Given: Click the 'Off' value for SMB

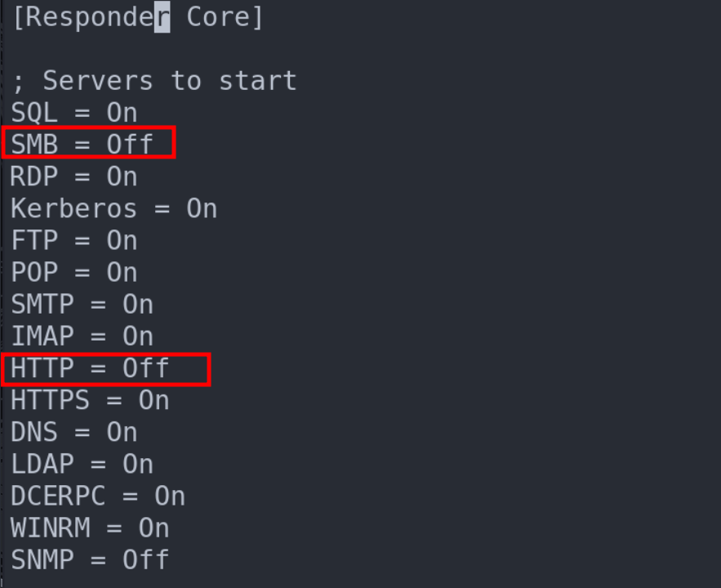Looking at the screenshot, I should [x=130, y=145].
